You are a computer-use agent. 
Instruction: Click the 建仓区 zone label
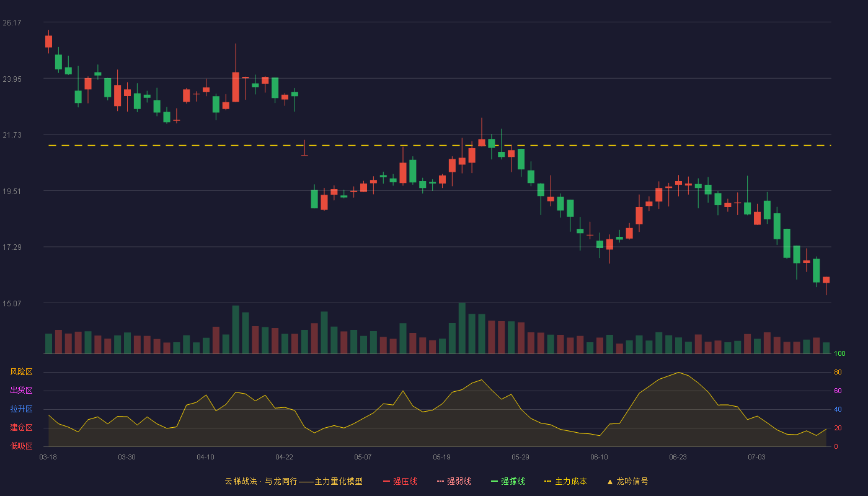pos(21,428)
